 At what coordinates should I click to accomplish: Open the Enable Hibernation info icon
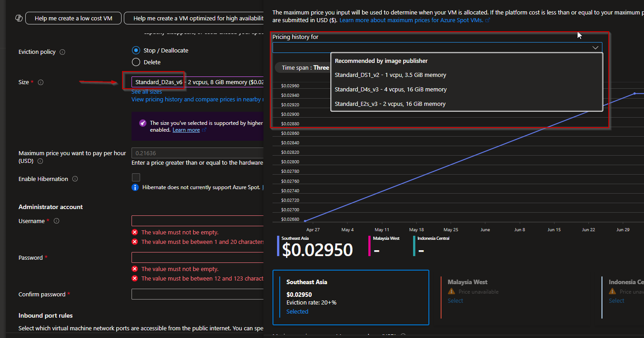[76, 179]
